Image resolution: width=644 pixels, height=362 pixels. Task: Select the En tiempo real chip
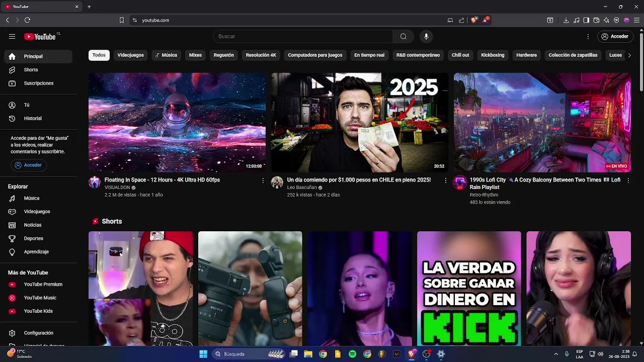(369, 55)
